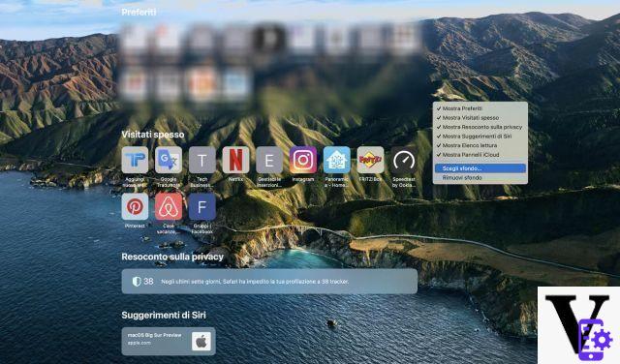Toggle Mostra Elenco lettura option
The width and height of the screenshot is (620, 364).
[480, 145]
